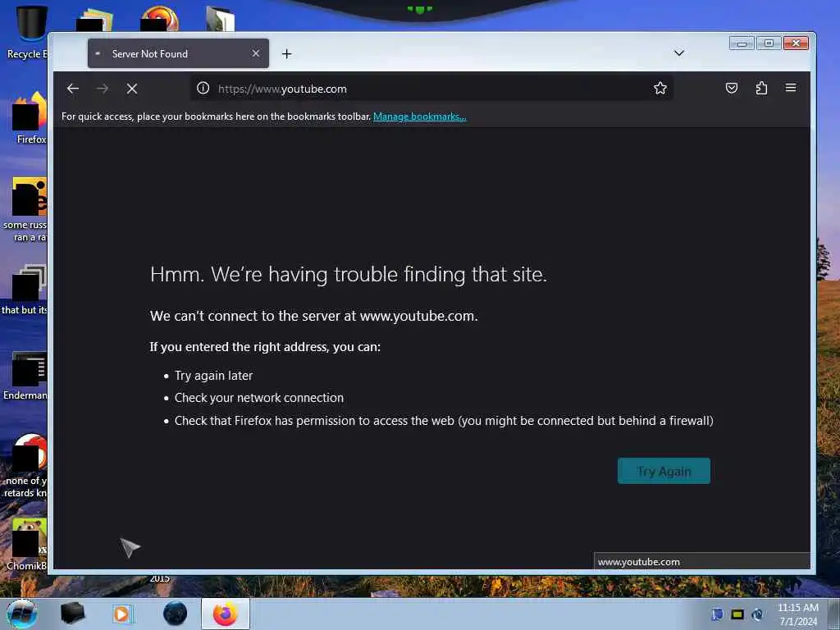Expand the list all tabs chevron

coord(678,53)
